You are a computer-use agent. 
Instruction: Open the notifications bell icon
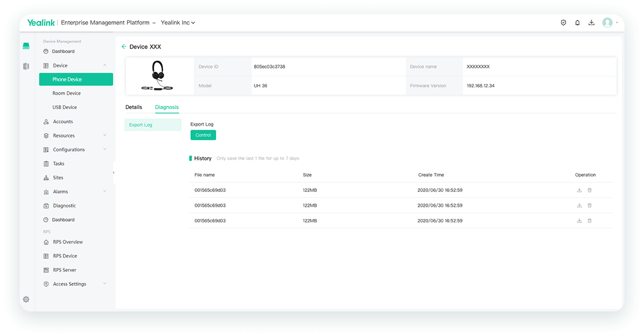tap(577, 23)
